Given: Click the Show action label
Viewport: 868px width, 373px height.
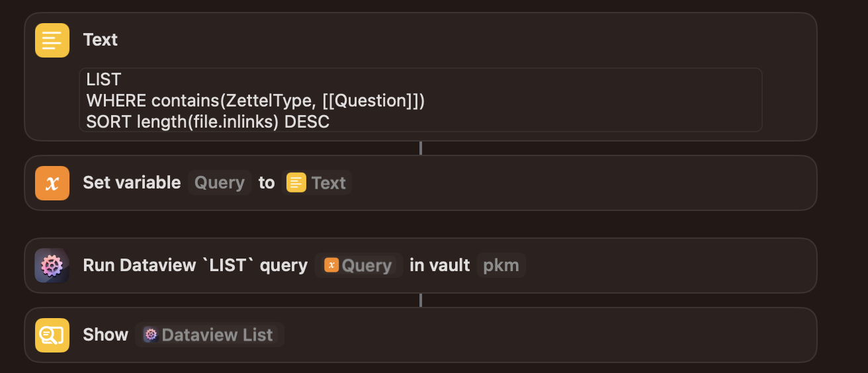Looking at the screenshot, I should 106,335.
